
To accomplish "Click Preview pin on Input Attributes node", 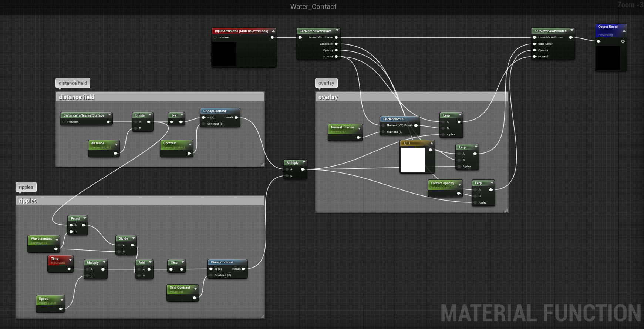I will [215, 38].
